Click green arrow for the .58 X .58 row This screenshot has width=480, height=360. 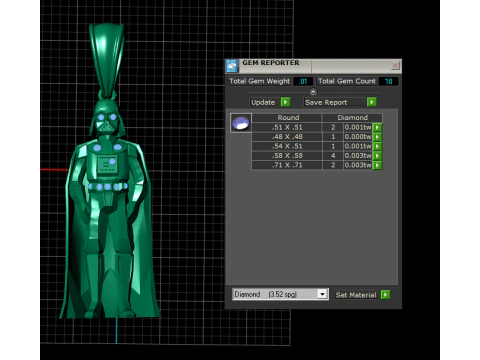377,156
